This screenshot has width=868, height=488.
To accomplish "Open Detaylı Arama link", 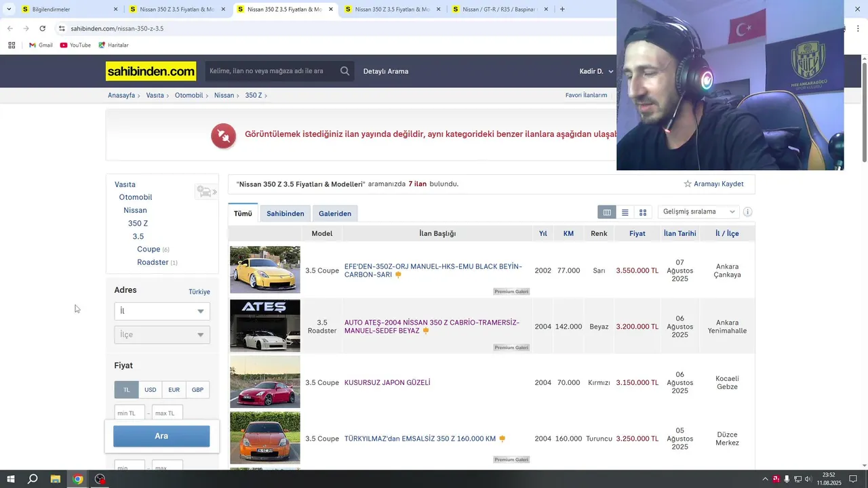I will (386, 71).
